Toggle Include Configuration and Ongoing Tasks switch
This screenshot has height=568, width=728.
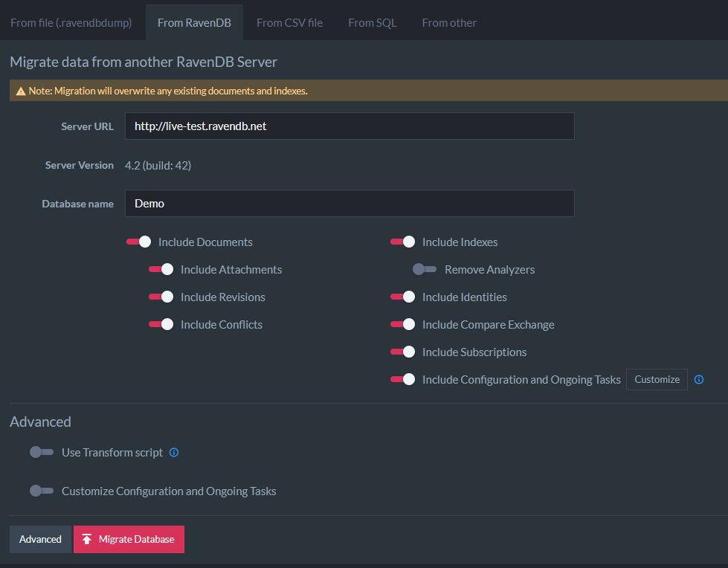tap(402, 380)
